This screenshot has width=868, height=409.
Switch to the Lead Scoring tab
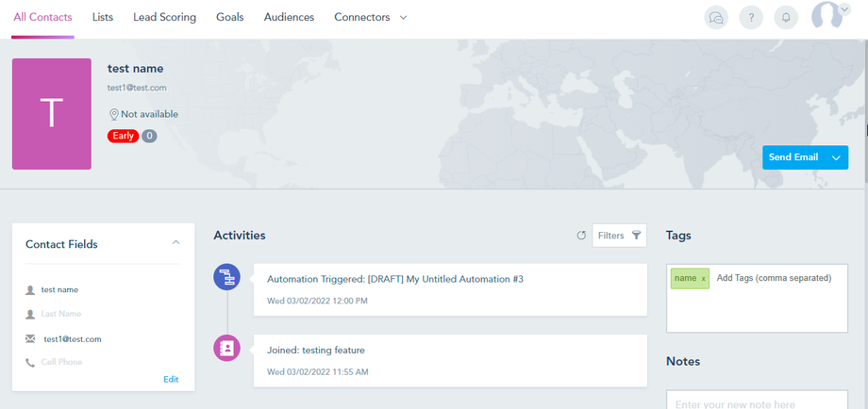(164, 17)
